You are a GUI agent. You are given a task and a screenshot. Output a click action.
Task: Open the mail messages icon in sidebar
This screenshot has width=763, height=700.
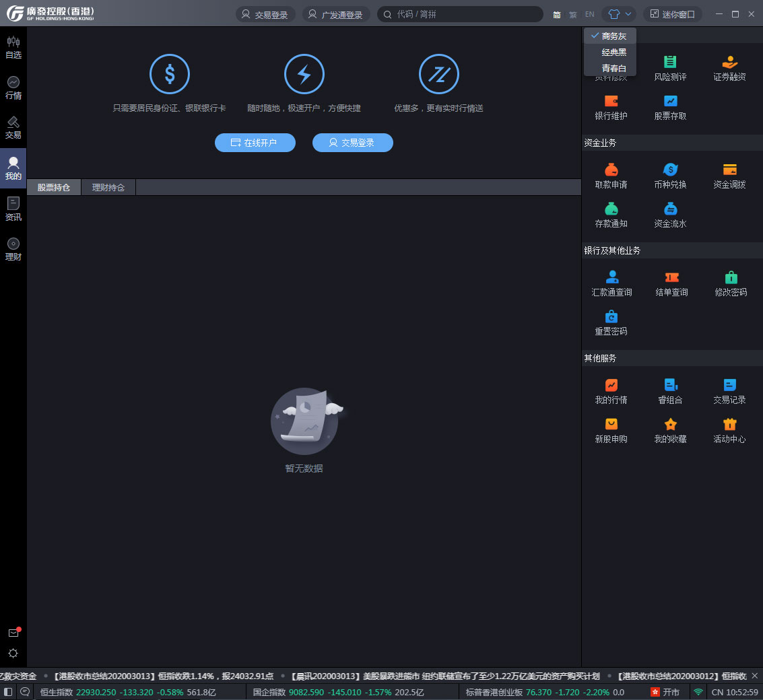click(13, 633)
